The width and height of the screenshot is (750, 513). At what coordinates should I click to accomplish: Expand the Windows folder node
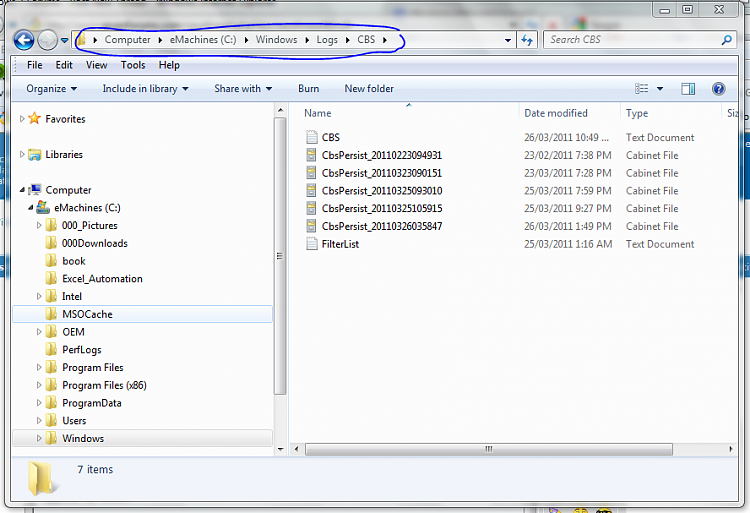39,438
